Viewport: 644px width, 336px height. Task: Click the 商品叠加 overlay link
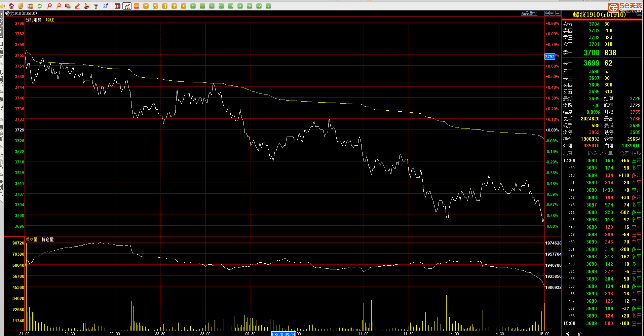click(529, 13)
